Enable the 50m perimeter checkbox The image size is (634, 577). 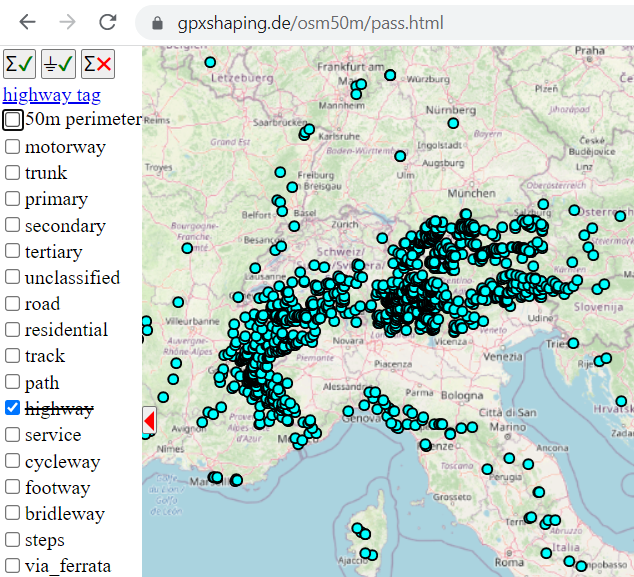[13, 120]
